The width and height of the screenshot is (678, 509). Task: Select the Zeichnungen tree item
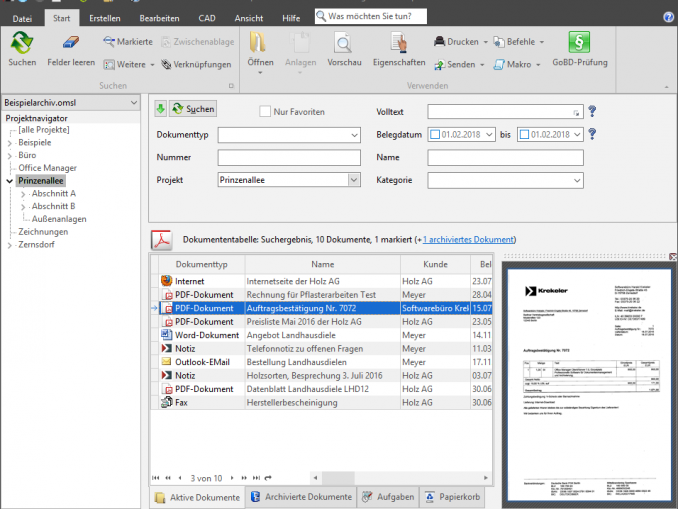[x=43, y=232]
